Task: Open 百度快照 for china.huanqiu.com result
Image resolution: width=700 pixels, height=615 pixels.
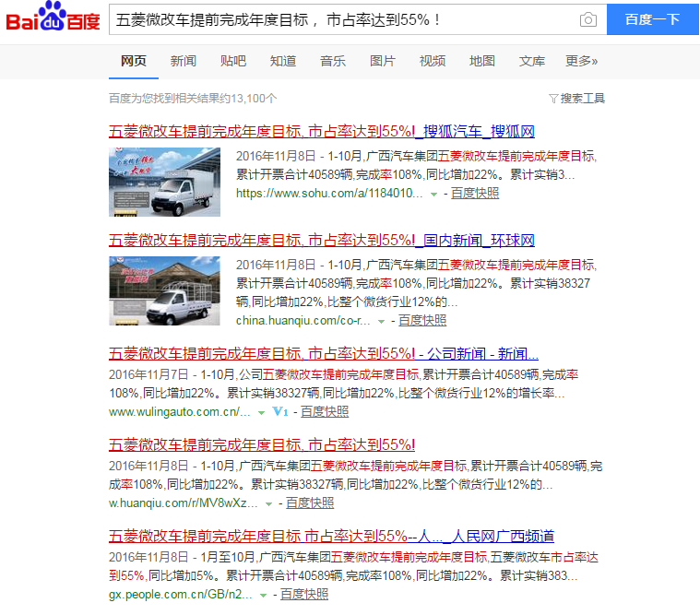Action: (x=421, y=321)
